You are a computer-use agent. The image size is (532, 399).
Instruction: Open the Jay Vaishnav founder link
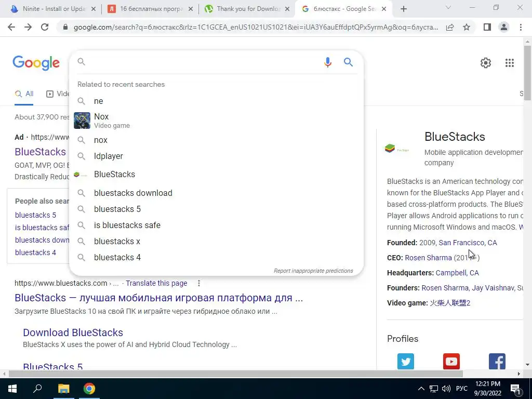pyautogui.click(x=493, y=288)
